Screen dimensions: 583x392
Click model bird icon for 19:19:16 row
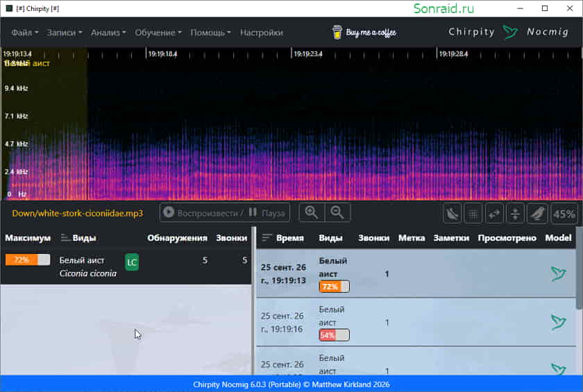pos(558,322)
